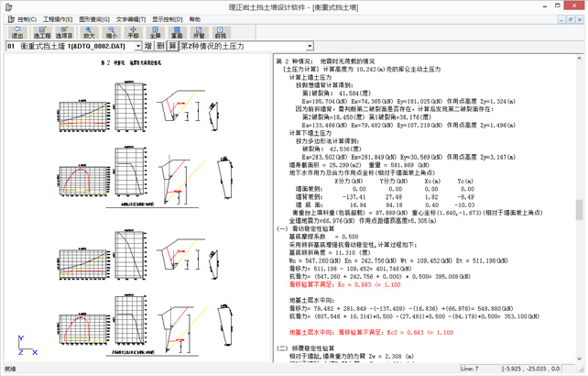This screenshot has height=376, width=588.
Task: Click the 算 (Calculate) button
Action: click(172, 46)
